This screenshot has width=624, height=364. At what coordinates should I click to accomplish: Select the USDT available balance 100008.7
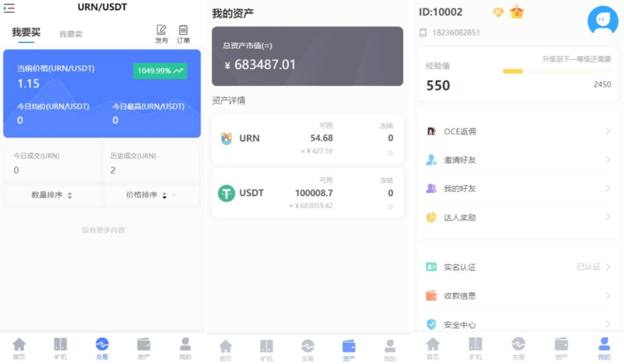pyautogui.click(x=314, y=193)
